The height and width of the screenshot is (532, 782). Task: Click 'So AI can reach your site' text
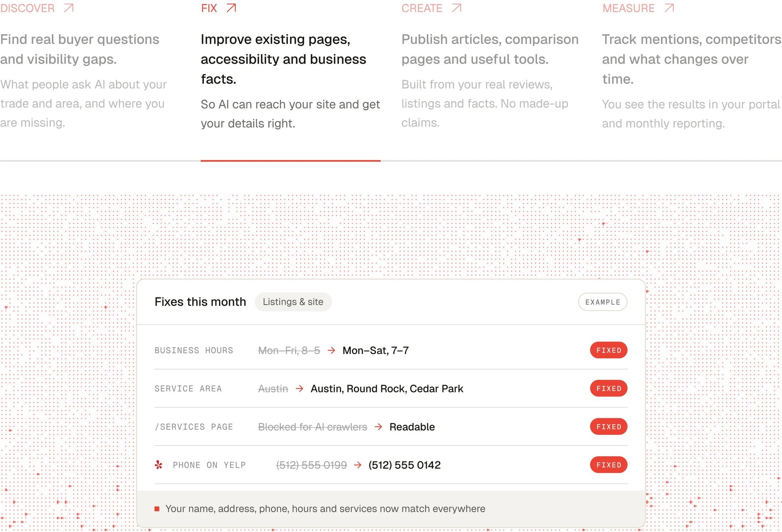(x=290, y=114)
